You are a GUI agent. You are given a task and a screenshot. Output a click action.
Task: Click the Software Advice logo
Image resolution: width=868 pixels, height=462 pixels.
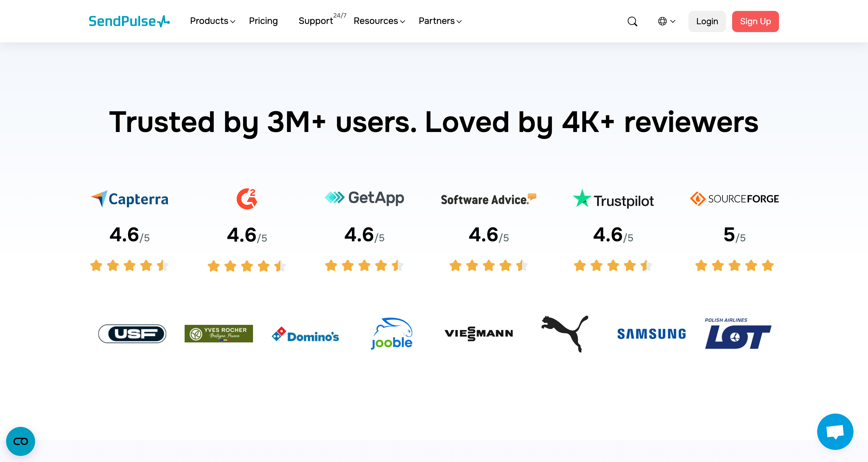tap(488, 200)
